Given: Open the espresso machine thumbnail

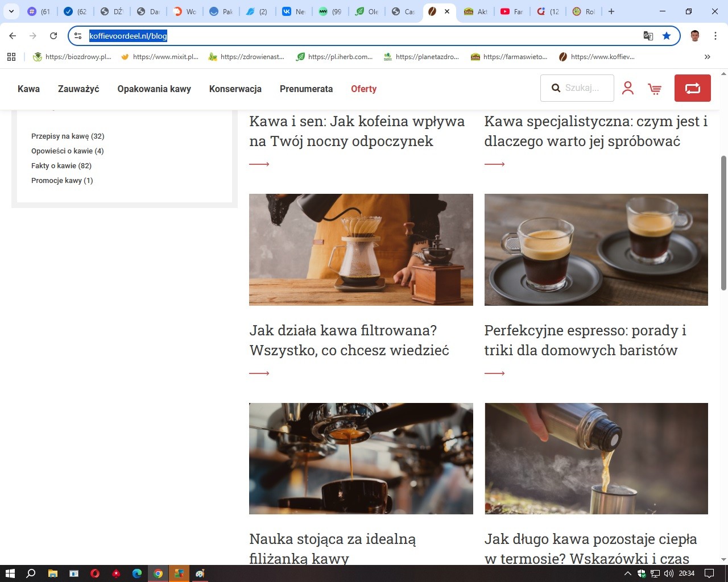Looking at the screenshot, I should pos(361,459).
